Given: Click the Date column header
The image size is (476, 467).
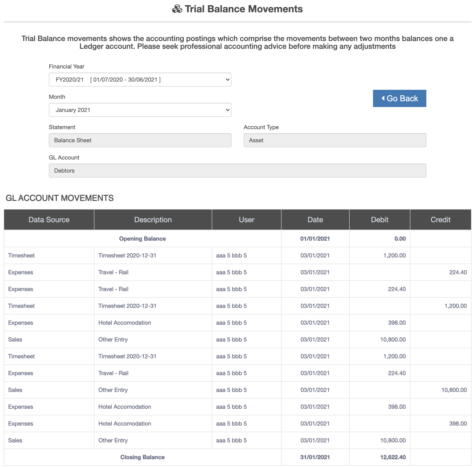Looking at the screenshot, I should pos(315,220).
